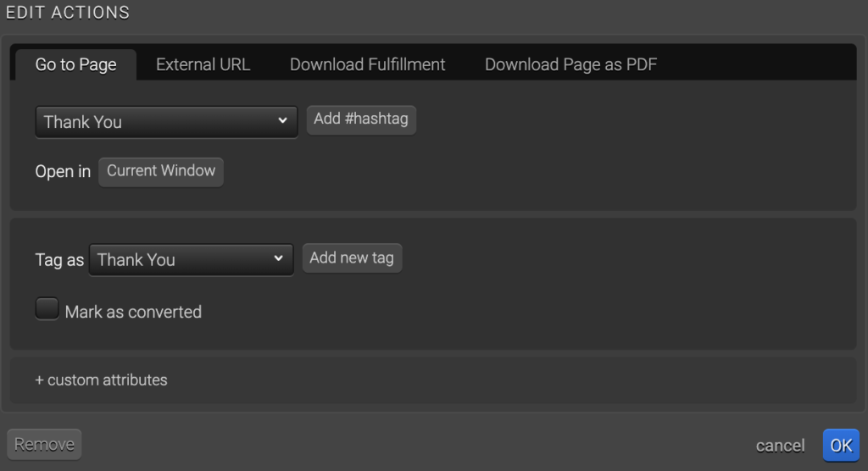868x471 pixels.
Task: Expand the Tag as dropdown
Action: pos(182,260)
